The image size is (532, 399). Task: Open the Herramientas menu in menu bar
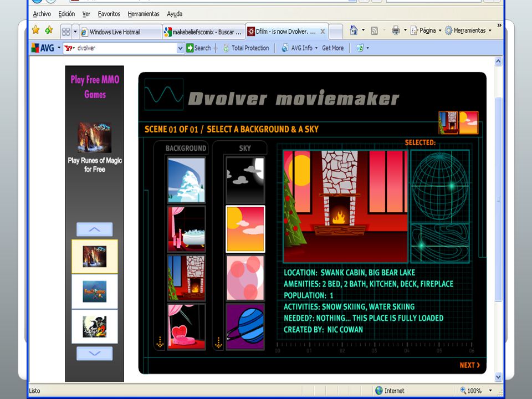pyautogui.click(x=144, y=14)
